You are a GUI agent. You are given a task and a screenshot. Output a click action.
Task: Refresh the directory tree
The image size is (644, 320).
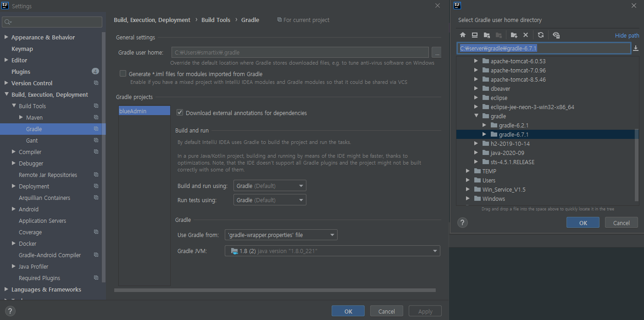click(x=541, y=35)
